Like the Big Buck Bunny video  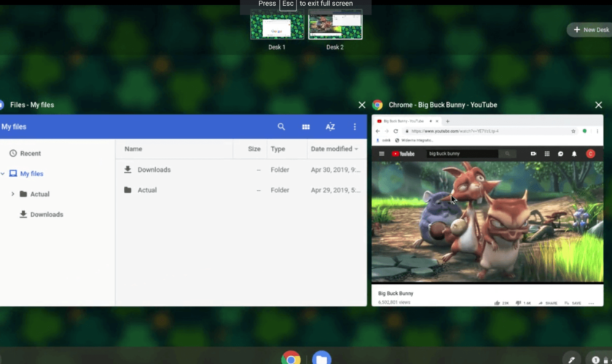click(x=497, y=302)
